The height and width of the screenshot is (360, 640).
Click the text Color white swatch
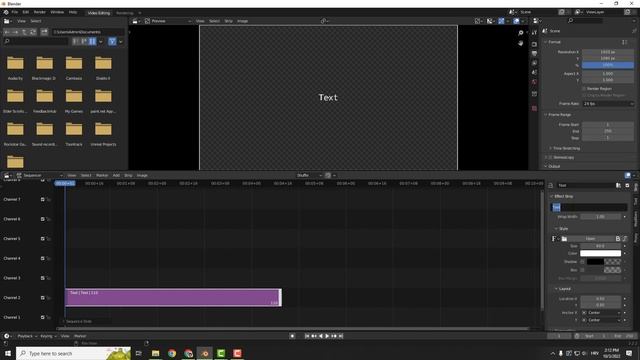pos(600,253)
